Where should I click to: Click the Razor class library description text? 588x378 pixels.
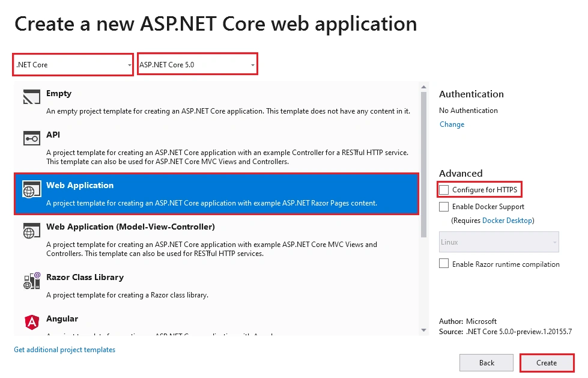coord(127,295)
